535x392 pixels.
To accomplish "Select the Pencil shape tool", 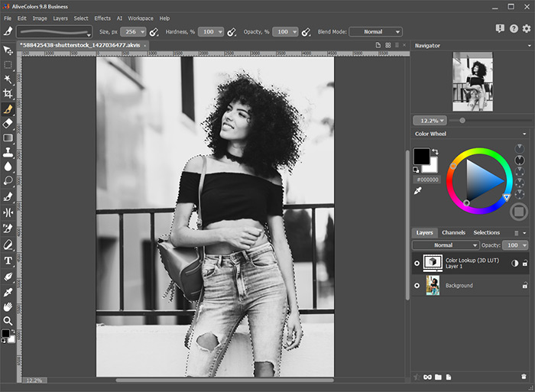I will pyautogui.click(x=8, y=245).
